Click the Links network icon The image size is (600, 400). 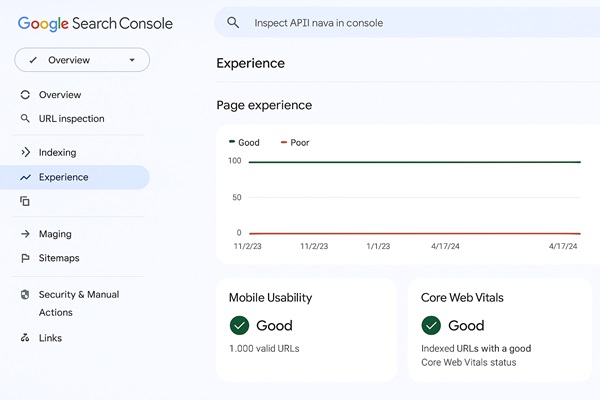point(25,338)
